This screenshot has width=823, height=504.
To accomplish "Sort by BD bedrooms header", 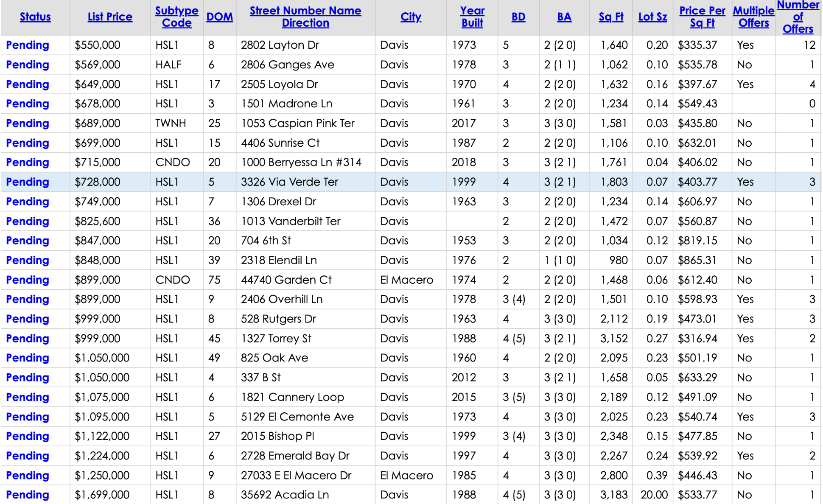I will tap(518, 17).
